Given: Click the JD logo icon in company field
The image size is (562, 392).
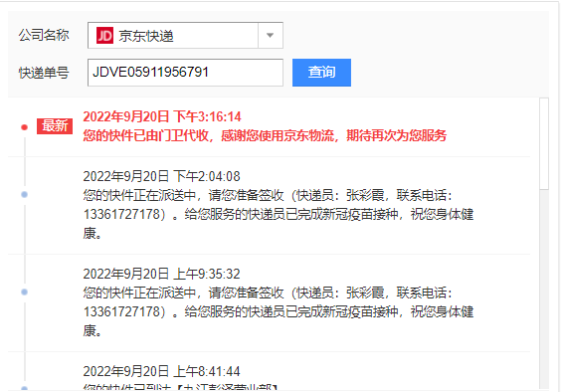Looking at the screenshot, I should (x=104, y=36).
